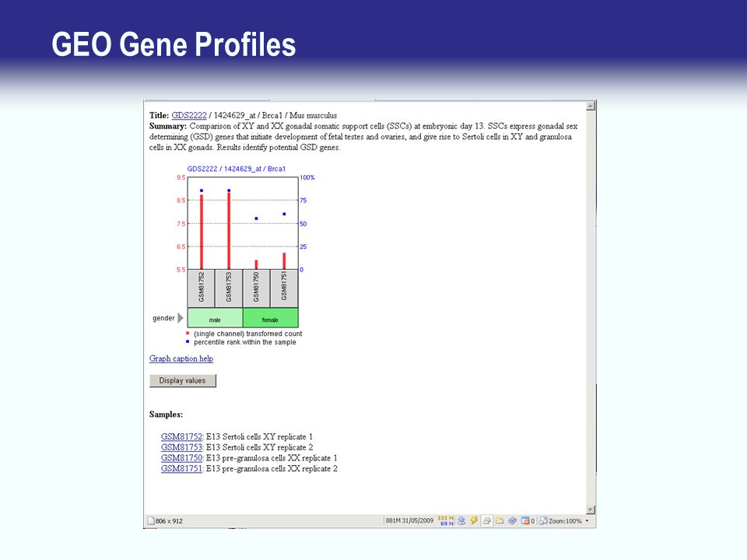
Task: Click the stacked windows status bar icon
Action: point(486,520)
